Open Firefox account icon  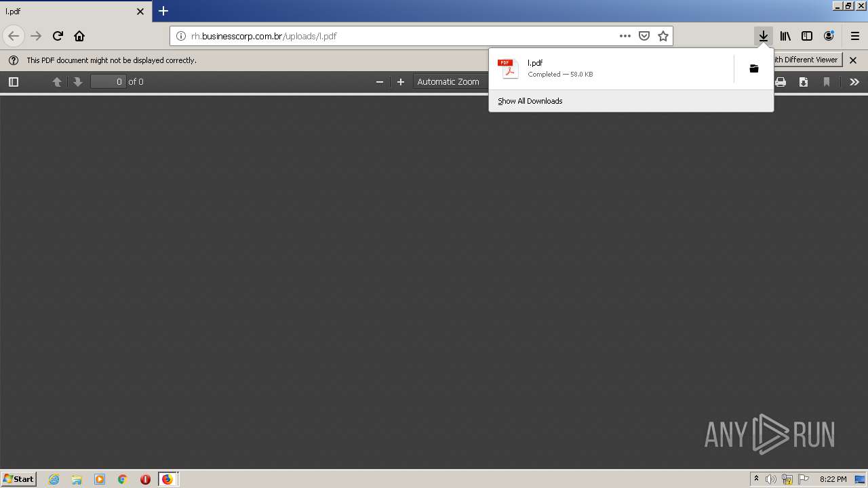829,36
